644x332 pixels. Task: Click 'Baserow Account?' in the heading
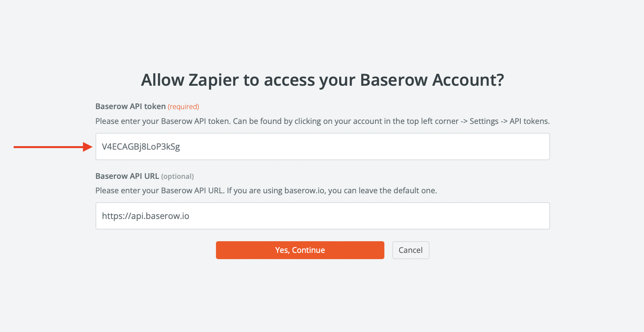pyautogui.click(x=432, y=80)
